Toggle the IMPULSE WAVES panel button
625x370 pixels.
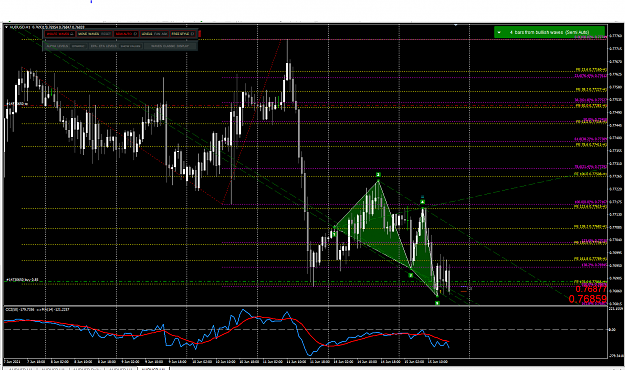pos(60,34)
